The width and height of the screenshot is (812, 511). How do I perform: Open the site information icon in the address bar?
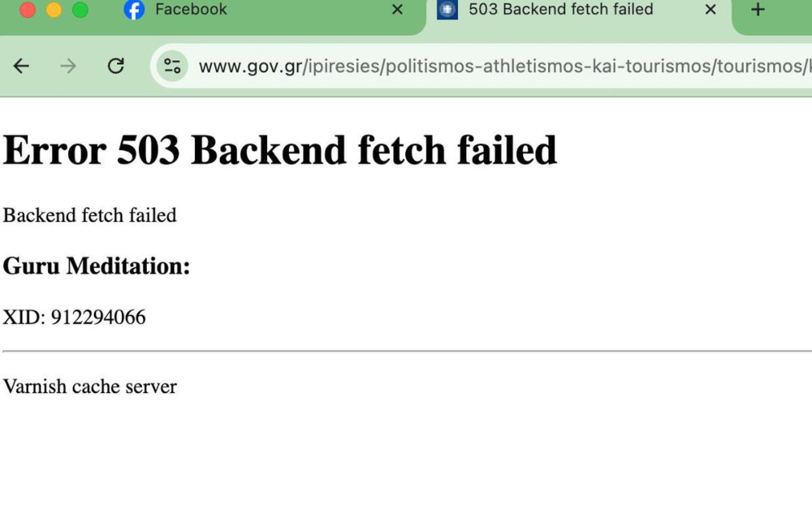coord(172,66)
